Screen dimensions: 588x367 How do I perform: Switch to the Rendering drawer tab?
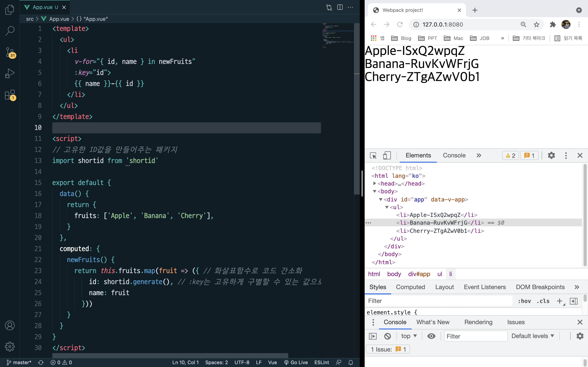coord(478,322)
